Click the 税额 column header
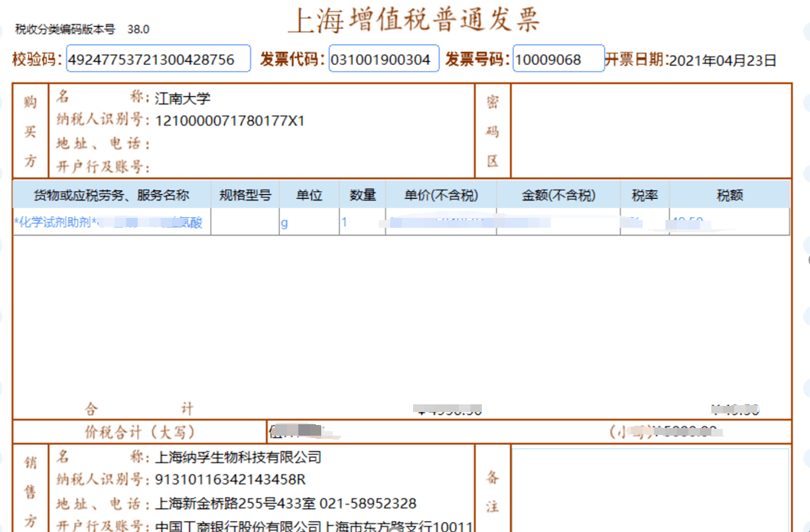 (730, 195)
